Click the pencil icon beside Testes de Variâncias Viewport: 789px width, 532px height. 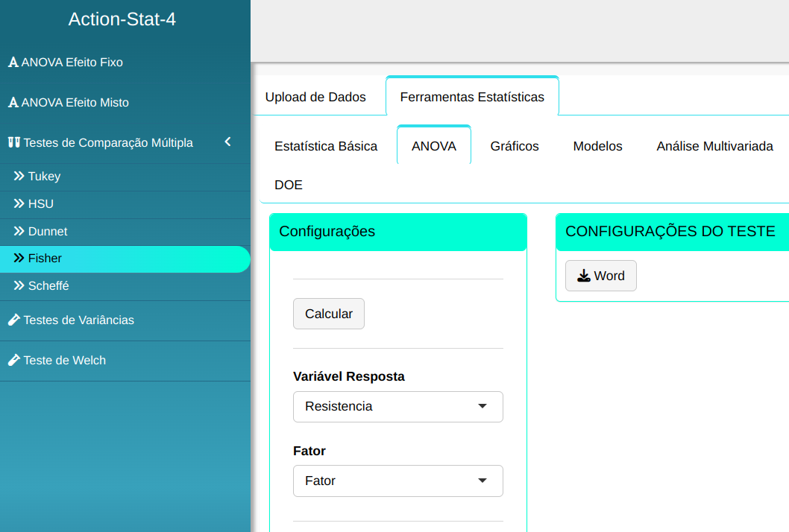point(13,320)
